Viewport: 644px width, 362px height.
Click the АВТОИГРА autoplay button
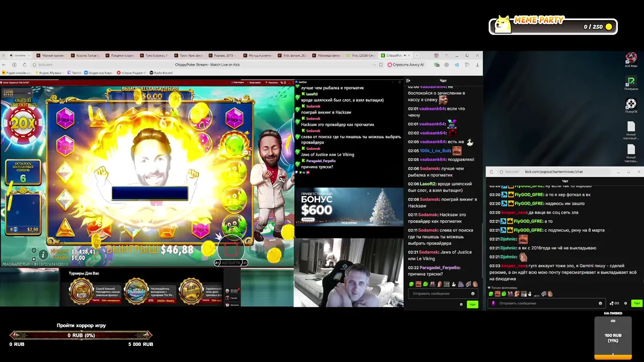click(x=231, y=262)
